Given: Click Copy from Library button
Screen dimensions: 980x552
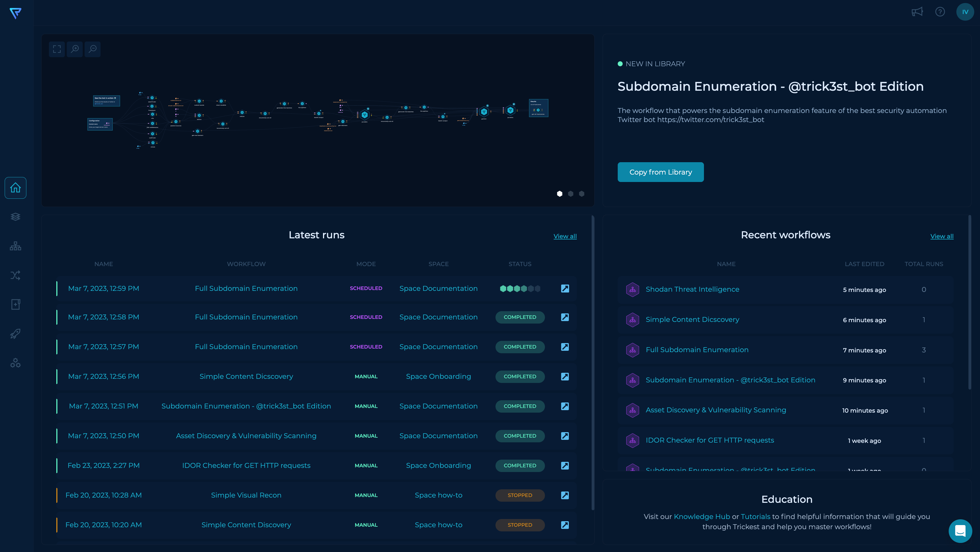Looking at the screenshot, I should click(x=661, y=172).
